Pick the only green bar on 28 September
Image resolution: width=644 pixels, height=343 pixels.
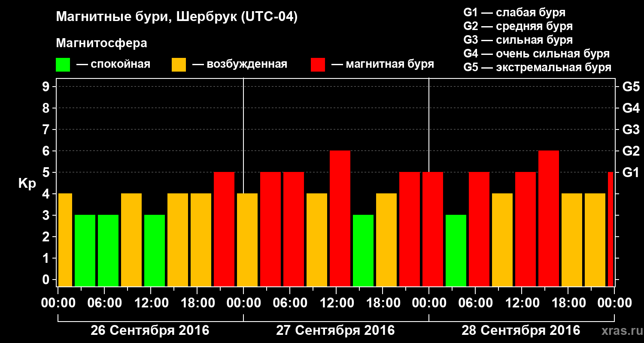pos(456,251)
